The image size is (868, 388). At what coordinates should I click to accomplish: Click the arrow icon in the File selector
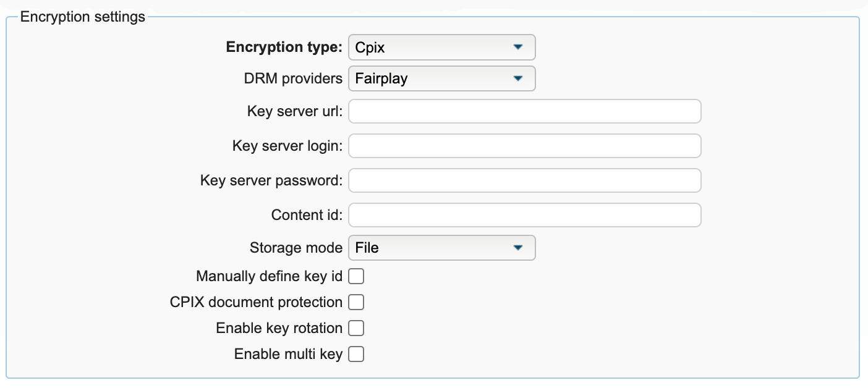pyautogui.click(x=518, y=248)
